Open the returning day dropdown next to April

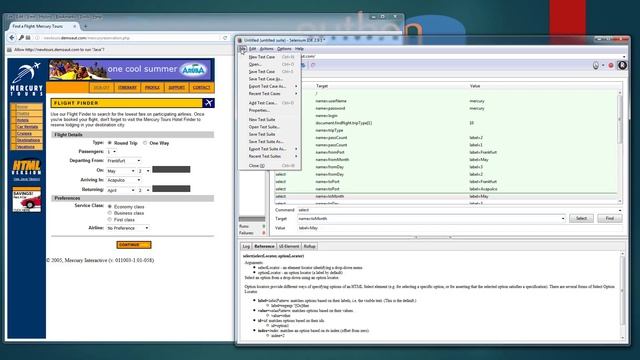click(144, 190)
